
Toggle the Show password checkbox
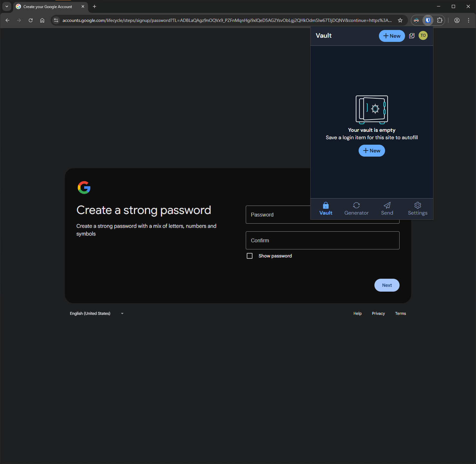[250, 256]
